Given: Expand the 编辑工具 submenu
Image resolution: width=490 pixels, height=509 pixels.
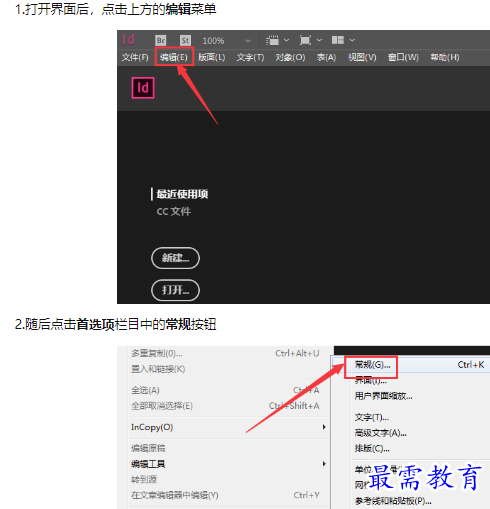Looking at the screenshot, I should click(x=229, y=464).
